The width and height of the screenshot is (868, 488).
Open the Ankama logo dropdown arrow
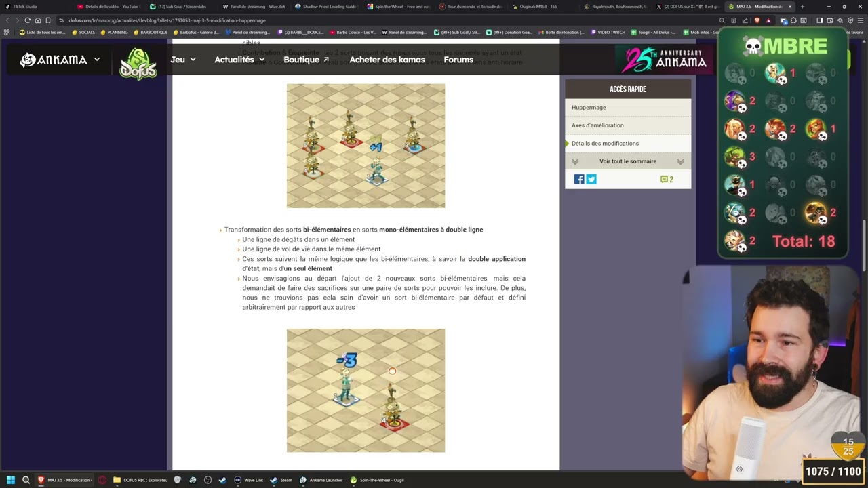point(97,60)
